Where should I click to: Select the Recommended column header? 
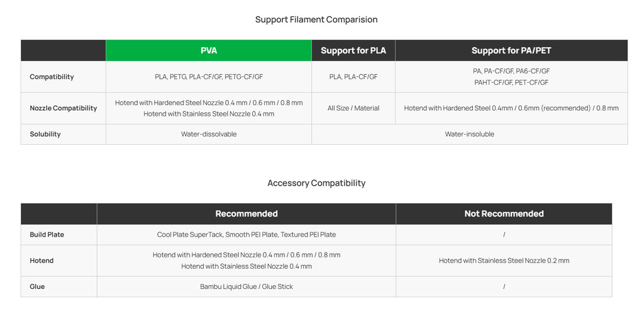[246, 214]
